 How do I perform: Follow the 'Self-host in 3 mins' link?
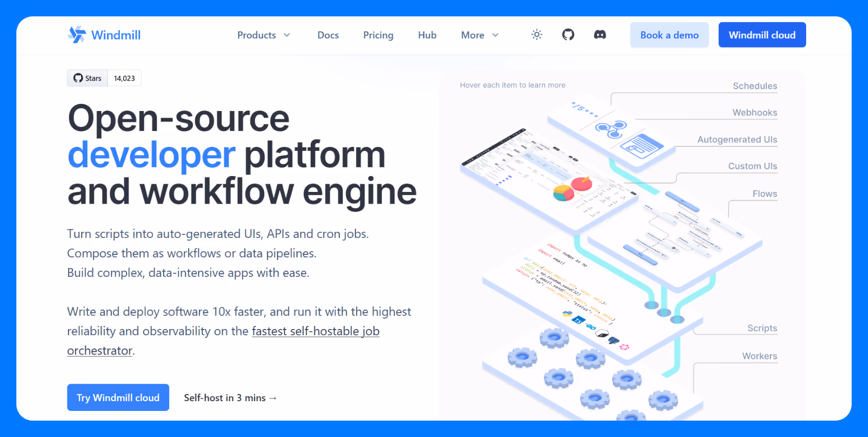pos(230,398)
